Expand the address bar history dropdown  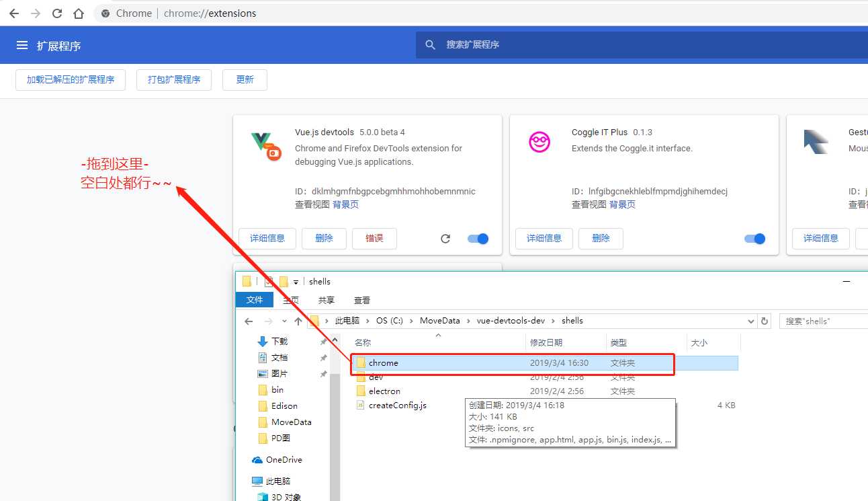click(x=751, y=321)
